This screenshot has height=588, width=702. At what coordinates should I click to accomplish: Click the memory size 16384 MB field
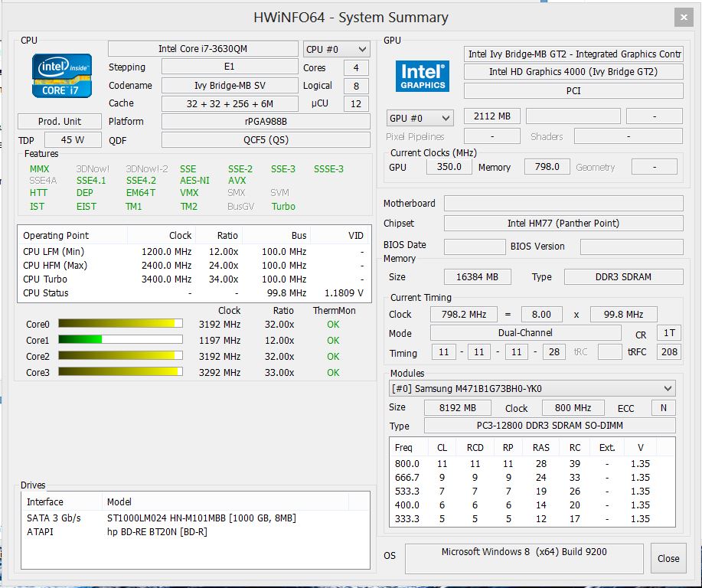click(x=477, y=276)
